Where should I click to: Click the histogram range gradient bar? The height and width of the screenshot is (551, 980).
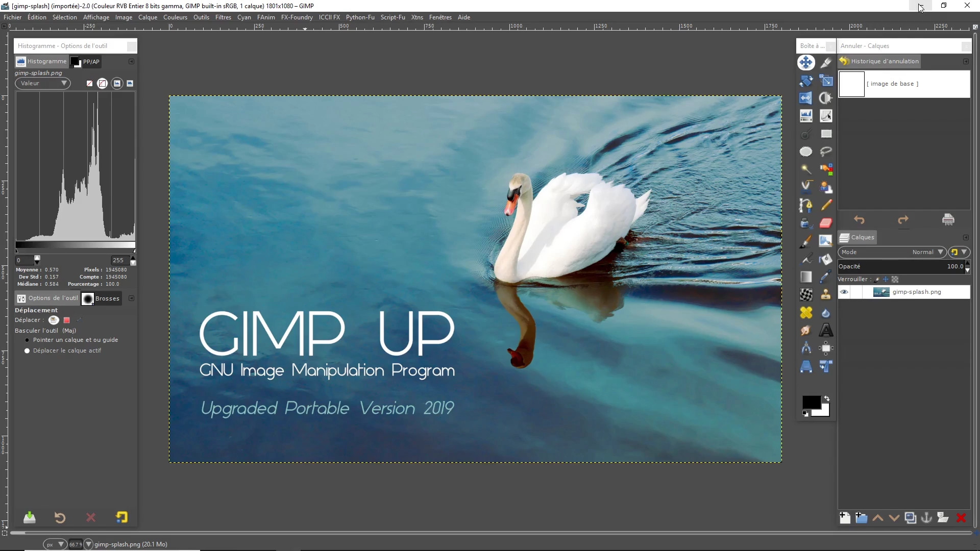(76, 245)
